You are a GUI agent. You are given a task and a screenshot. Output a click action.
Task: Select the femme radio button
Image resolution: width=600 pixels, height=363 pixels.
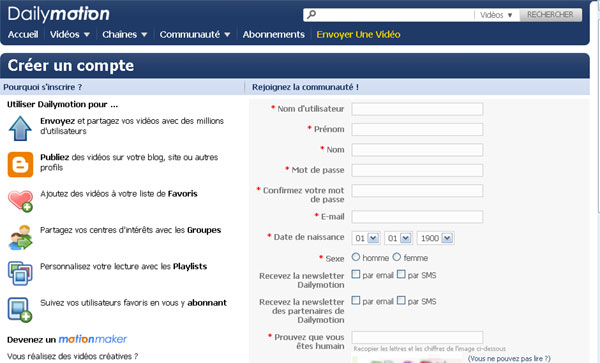click(x=397, y=257)
